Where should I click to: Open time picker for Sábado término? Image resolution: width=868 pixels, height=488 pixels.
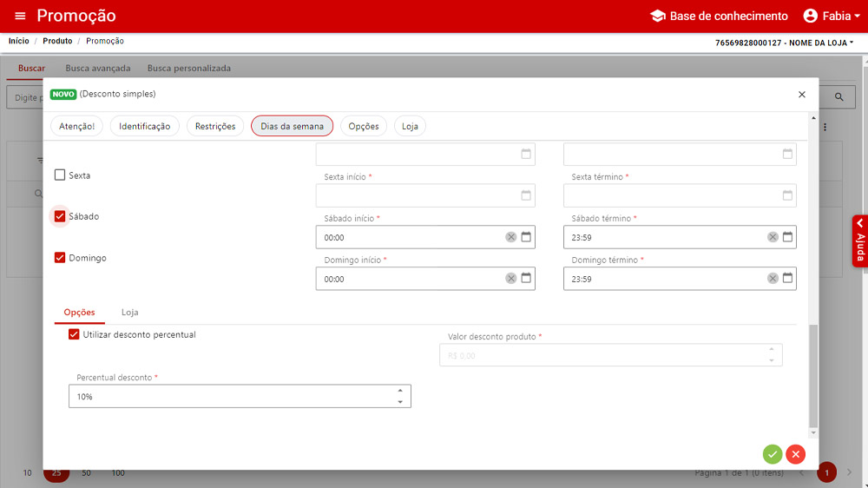point(788,237)
